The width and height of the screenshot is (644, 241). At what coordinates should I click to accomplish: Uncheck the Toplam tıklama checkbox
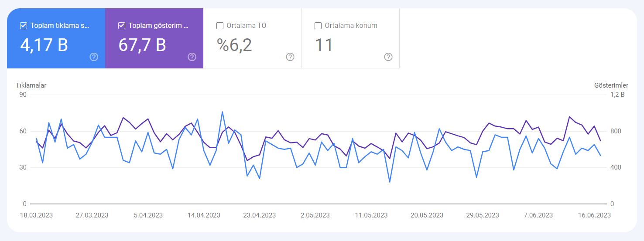(x=24, y=26)
